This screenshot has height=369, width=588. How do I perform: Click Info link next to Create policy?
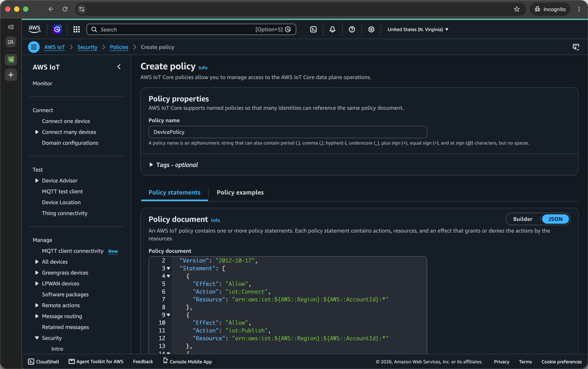point(203,68)
